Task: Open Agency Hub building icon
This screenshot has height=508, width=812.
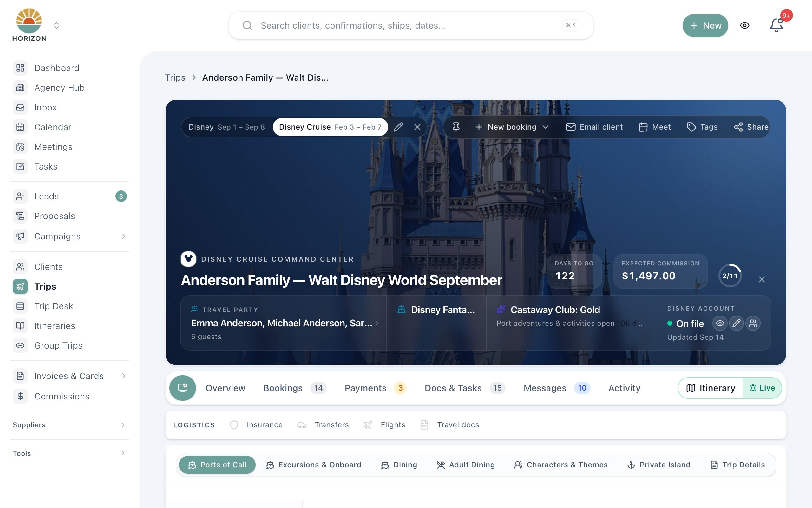Action: pos(21,88)
